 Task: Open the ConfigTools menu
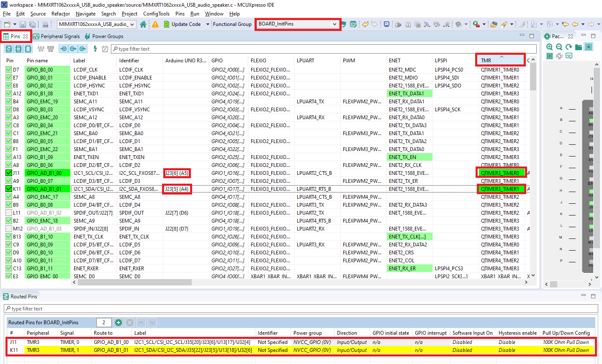(156, 13)
